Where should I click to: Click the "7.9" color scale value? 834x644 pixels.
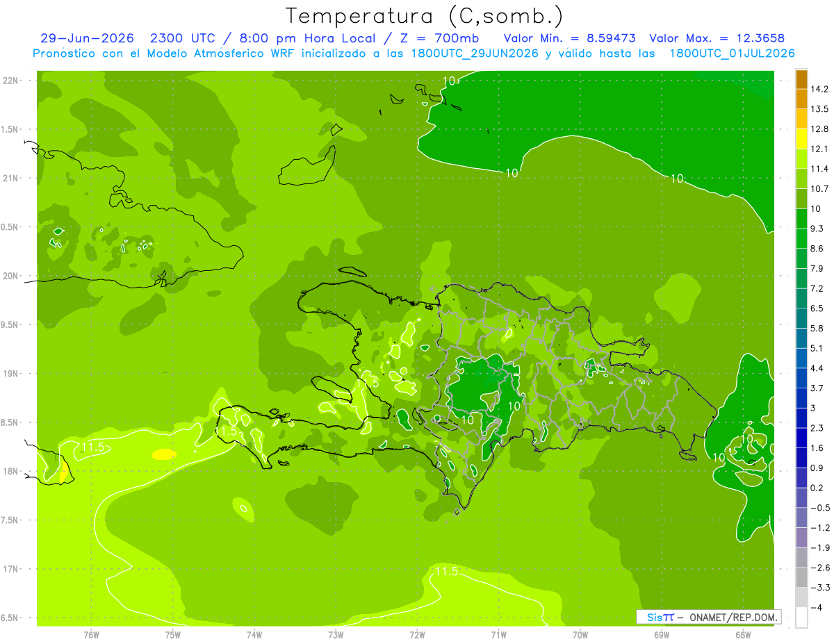pyautogui.click(x=817, y=269)
